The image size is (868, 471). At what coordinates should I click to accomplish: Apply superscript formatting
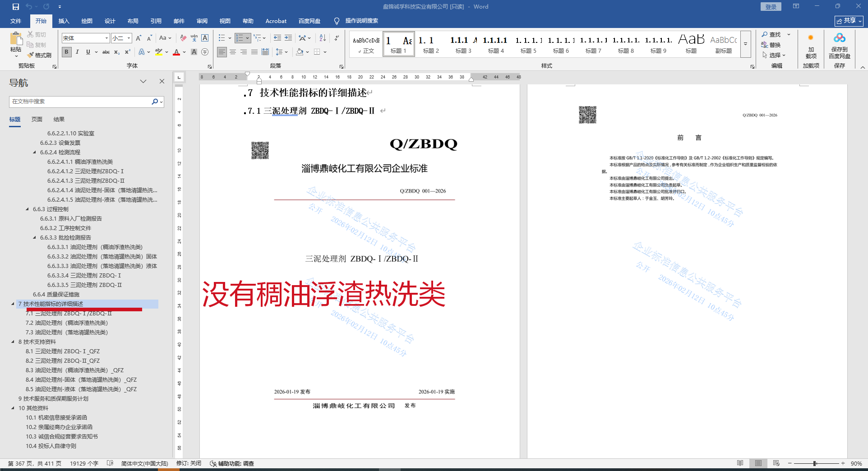tap(128, 52)
